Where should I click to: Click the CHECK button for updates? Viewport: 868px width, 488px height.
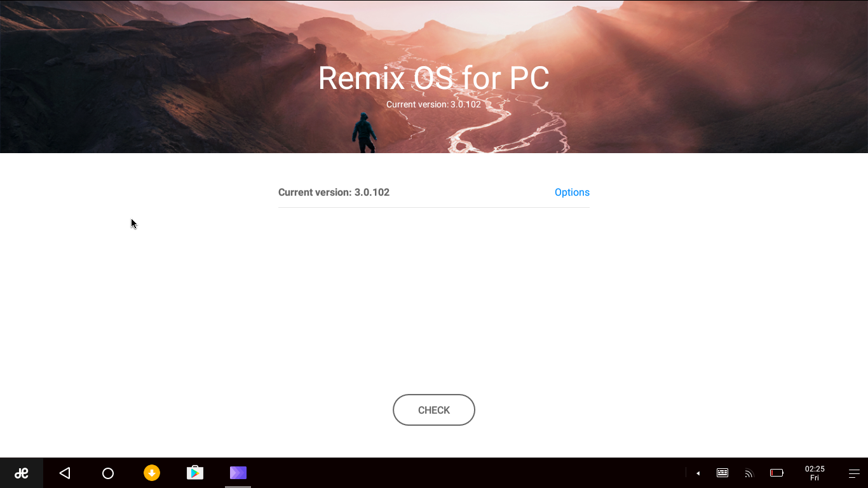(x=434, y=410)
